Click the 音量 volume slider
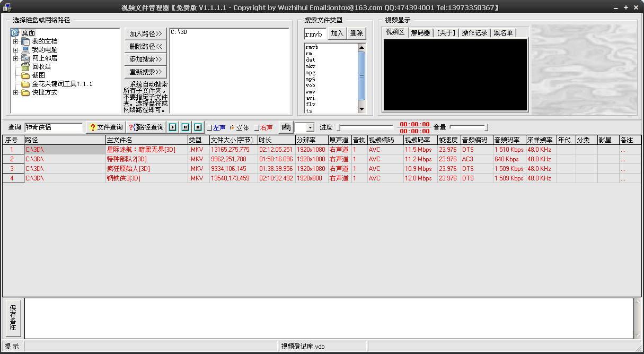The height and width of the screenshot is (354, 644). point(469,127)
